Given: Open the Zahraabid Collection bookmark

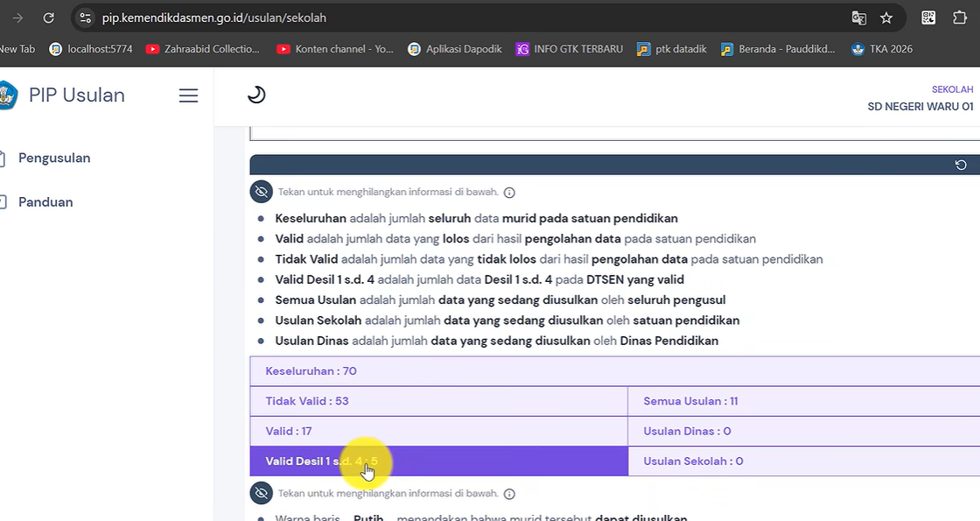Looking at the screenshot, I should coord(202,49).
